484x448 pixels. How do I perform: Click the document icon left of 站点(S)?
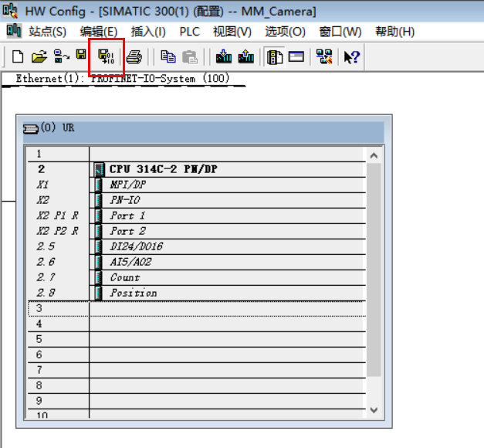[14, 31]
